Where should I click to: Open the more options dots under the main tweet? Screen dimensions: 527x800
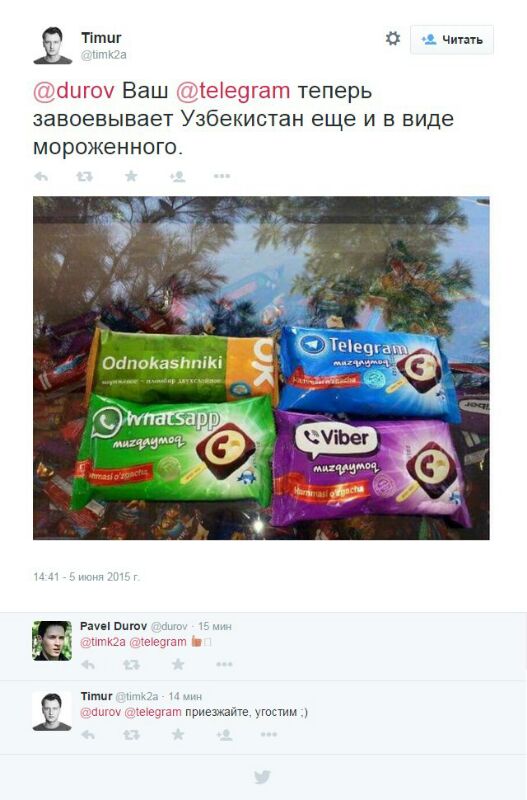[222, 177]
